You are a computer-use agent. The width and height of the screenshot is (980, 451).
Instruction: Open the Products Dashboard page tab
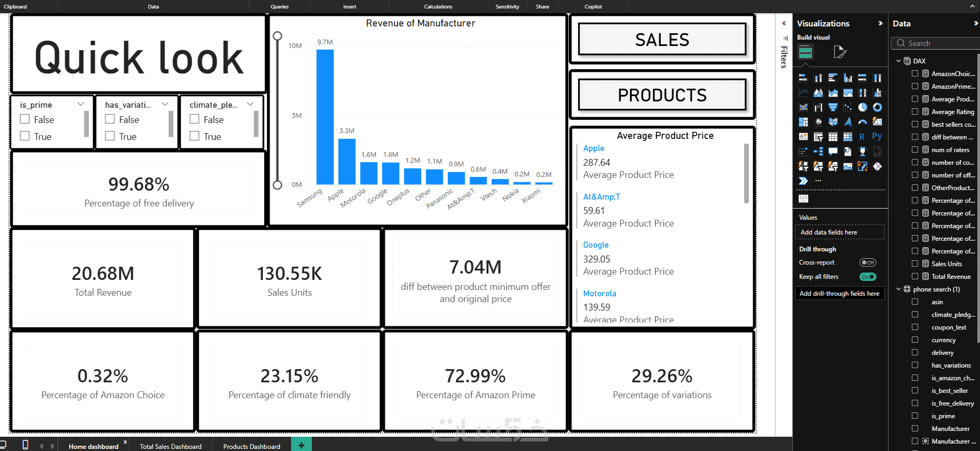[x=252, y=446]
